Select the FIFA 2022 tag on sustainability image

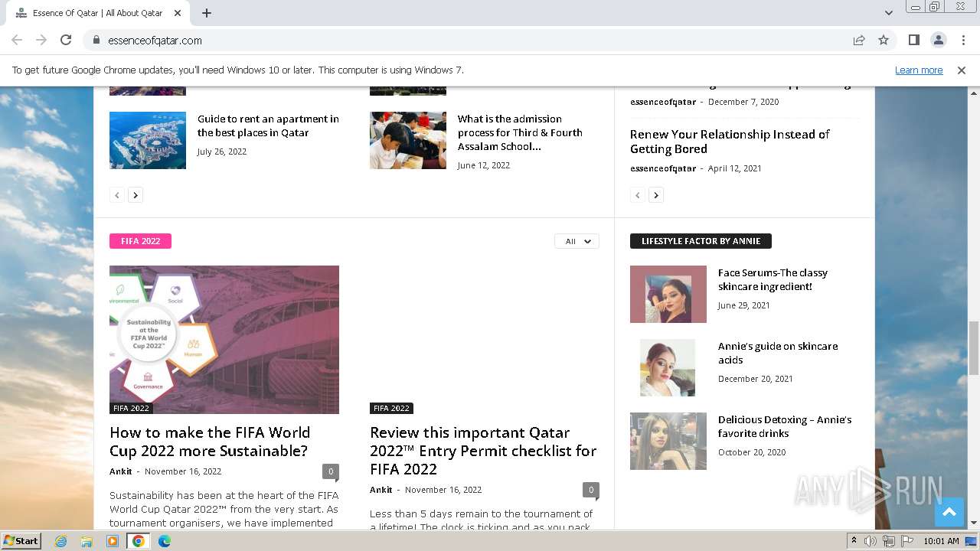pyautogui.click(x=131, y=408)
